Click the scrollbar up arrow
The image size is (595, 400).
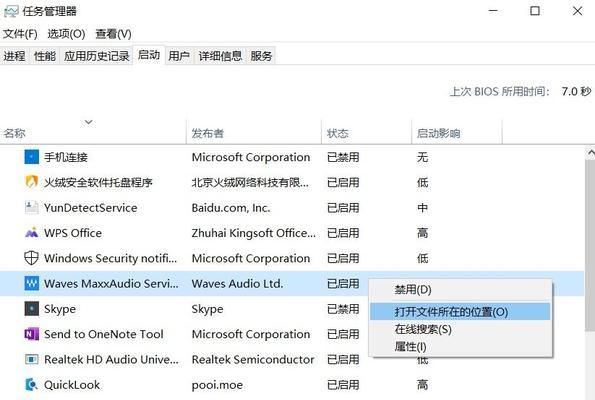[591, 153]
